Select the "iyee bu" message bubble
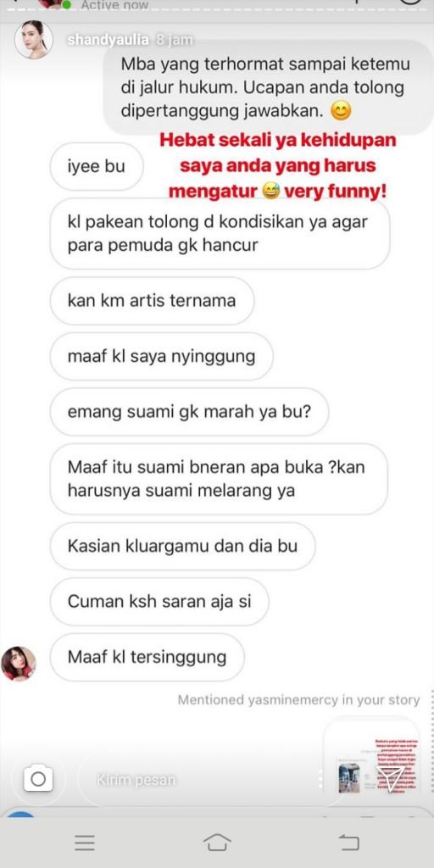The width and height of the screenshot is (434, 868). [97, 167]
